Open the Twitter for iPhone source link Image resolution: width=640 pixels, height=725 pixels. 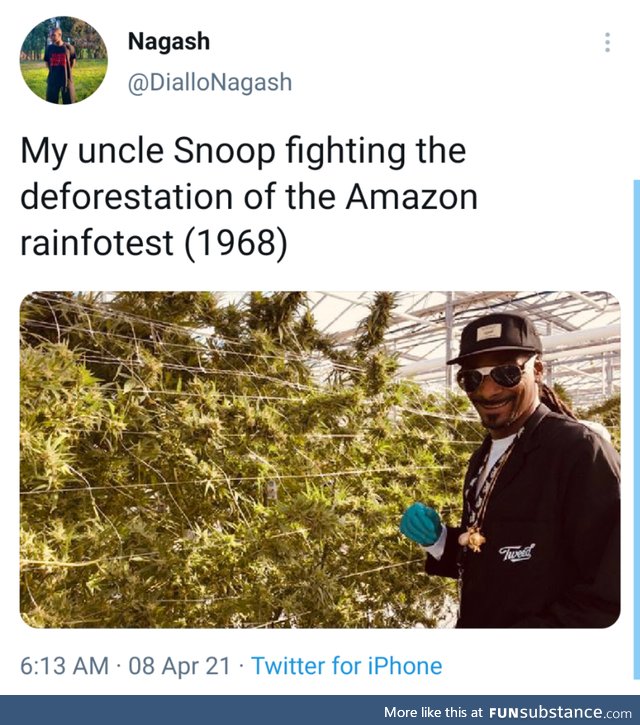tap(347, 666)
